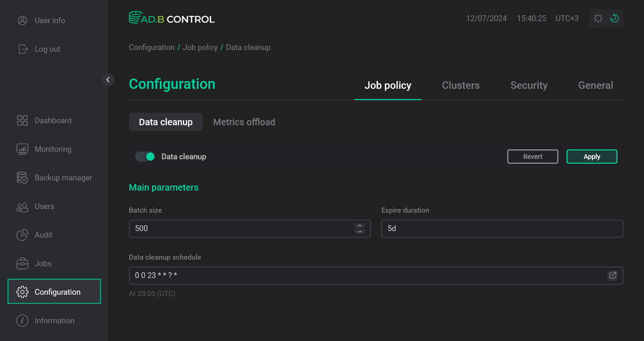Switch to light theme
Screen dimensions: 644x341
[598, 18]
